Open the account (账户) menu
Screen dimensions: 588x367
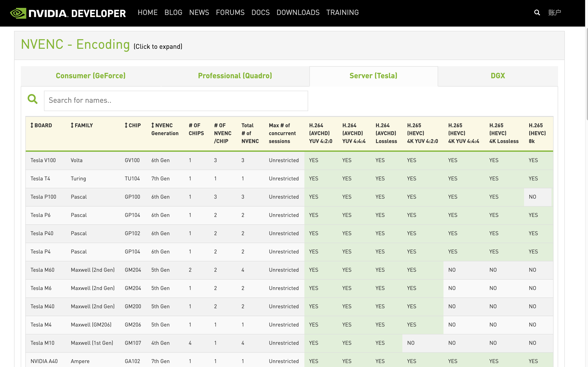[x=555, y=13]
